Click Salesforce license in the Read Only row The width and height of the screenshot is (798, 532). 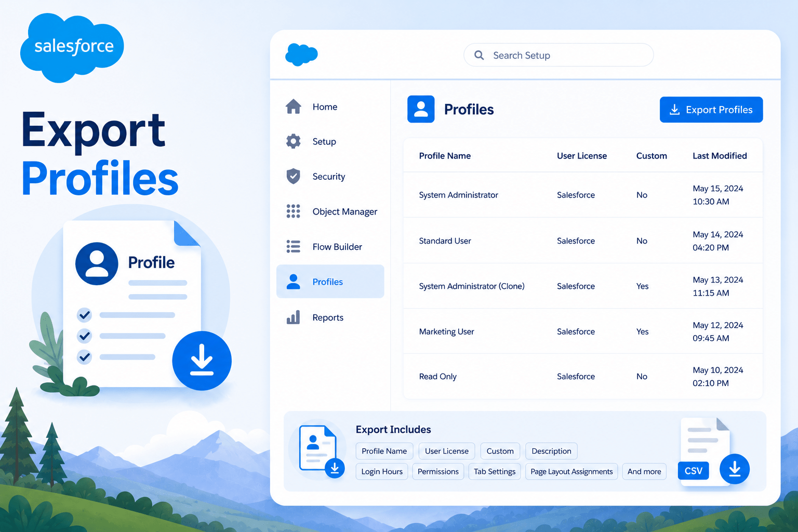tap(576, 377)
